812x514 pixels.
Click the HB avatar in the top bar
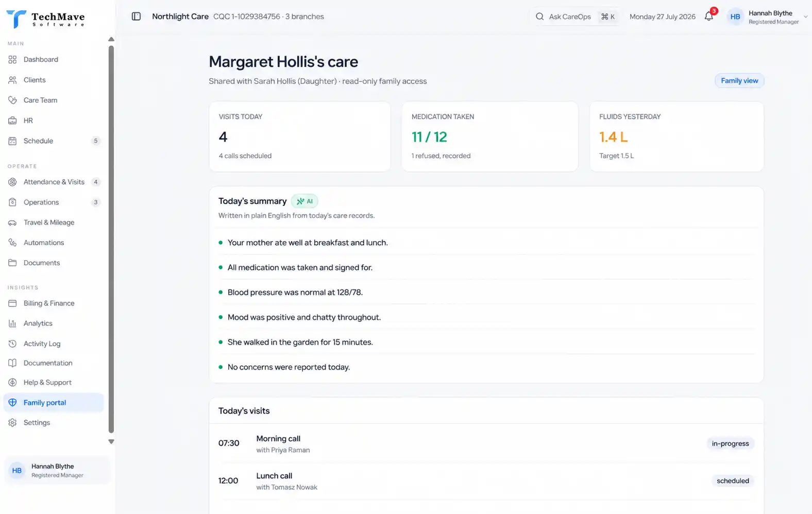click(x=735, y=16)
